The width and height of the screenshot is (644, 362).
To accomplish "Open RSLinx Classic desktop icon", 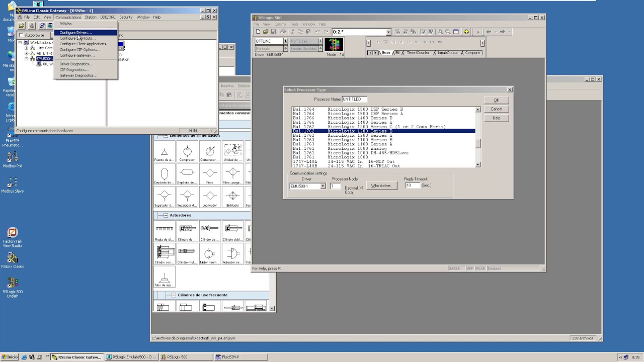I will click(13, 260).
